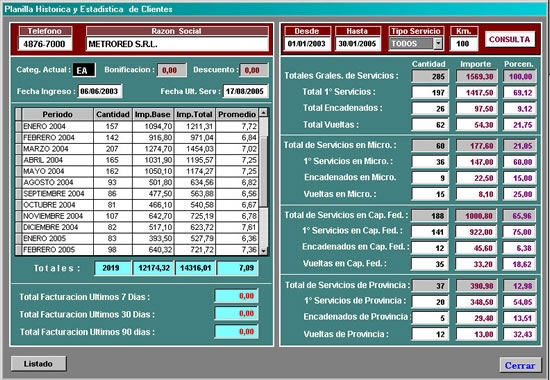The height and width of the screenshot is (380, 550).
Task: Click Total de Servicios en Micro cantidad 60
Action: [x=430, y=146]
